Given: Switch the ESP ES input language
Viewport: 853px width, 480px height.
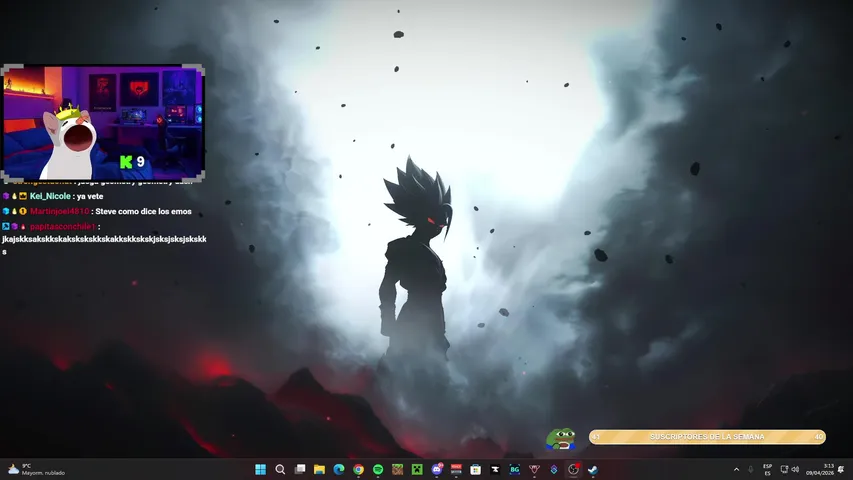Looking at the screenshot, I should (768, 469).
